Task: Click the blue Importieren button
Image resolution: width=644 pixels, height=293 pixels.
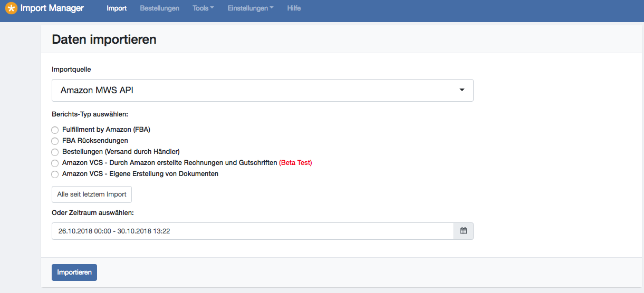Action: pyautogui.click(x=74, y=272)
